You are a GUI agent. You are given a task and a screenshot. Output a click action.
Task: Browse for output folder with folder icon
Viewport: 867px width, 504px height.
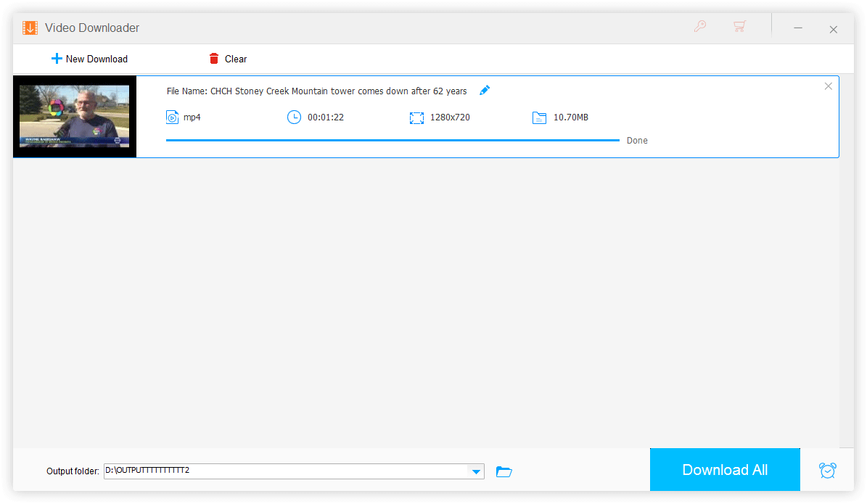504,471
